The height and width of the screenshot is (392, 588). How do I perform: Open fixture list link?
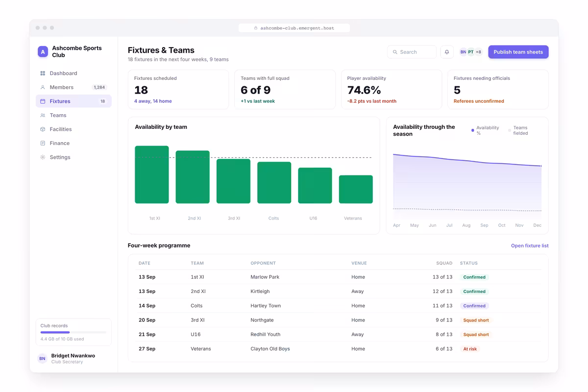coord(530,245)
